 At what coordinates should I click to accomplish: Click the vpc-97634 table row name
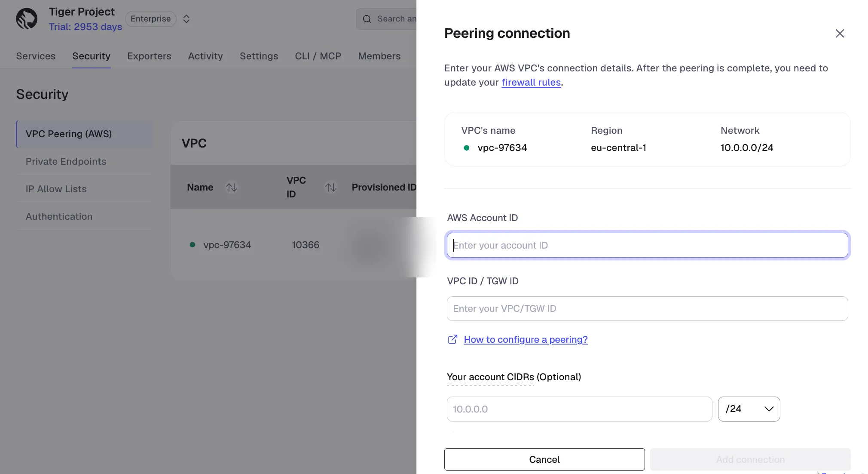[227, 245]
